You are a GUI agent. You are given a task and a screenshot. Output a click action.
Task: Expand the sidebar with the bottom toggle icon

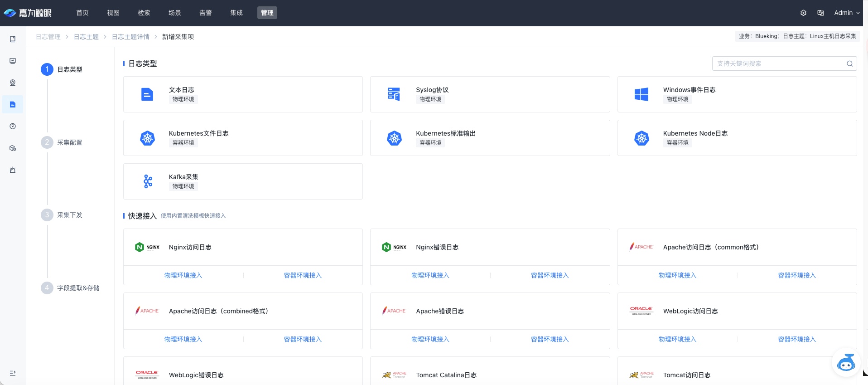pos(13,373)
